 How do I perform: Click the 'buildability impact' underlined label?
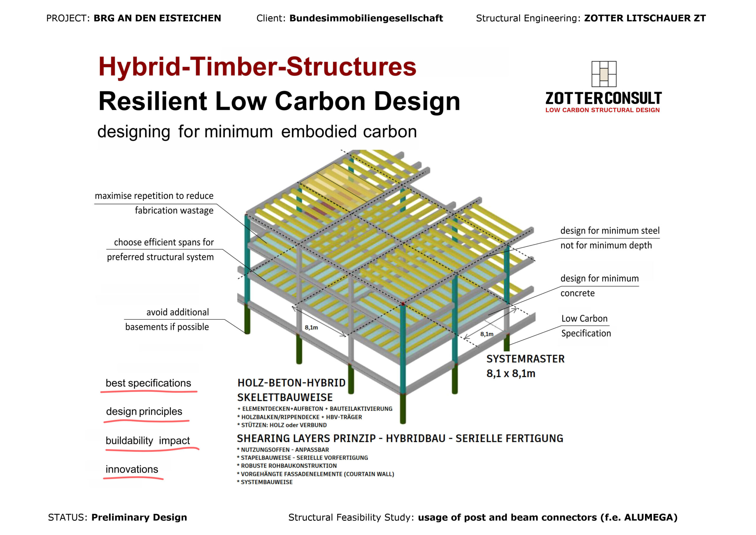tap(148, 440)
